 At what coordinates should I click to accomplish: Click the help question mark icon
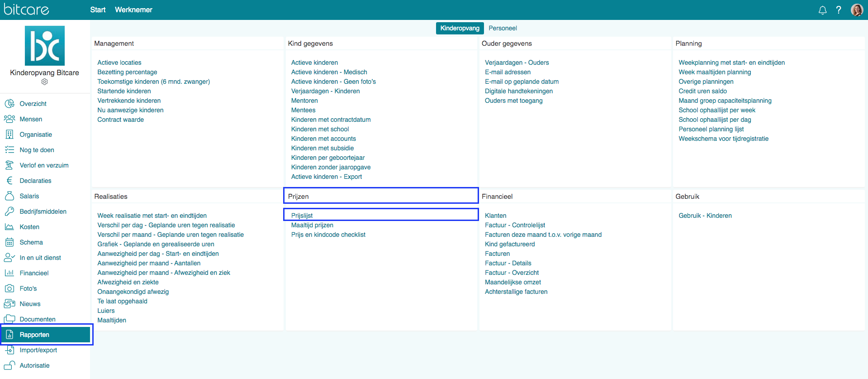[x=839, y=10]
